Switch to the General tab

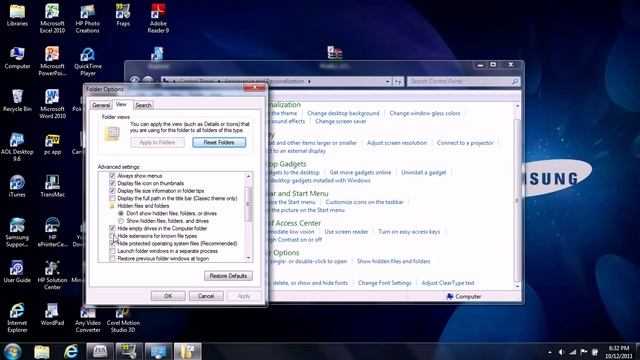101,105
